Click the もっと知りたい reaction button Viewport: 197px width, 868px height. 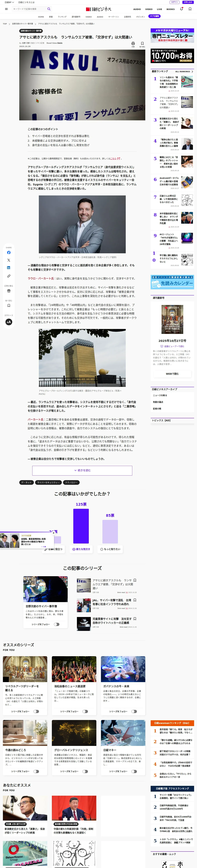point(110,549)
